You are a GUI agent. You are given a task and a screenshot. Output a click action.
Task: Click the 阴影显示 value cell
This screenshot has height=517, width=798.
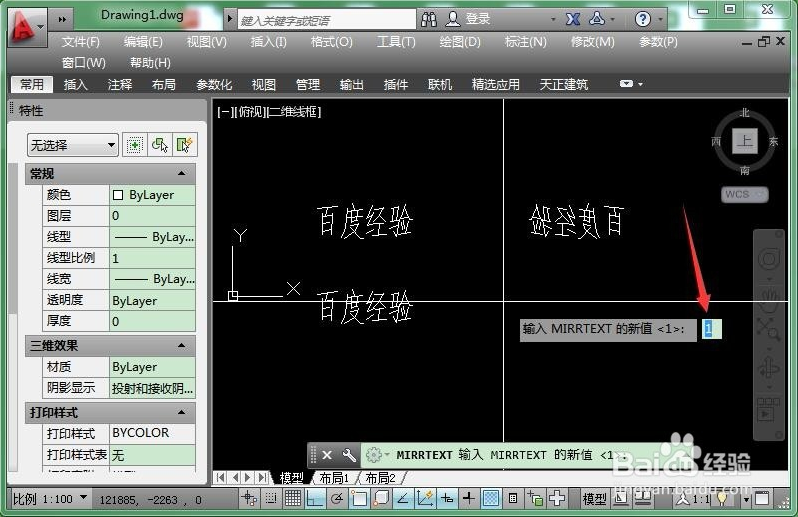click(x=152, y=388)
